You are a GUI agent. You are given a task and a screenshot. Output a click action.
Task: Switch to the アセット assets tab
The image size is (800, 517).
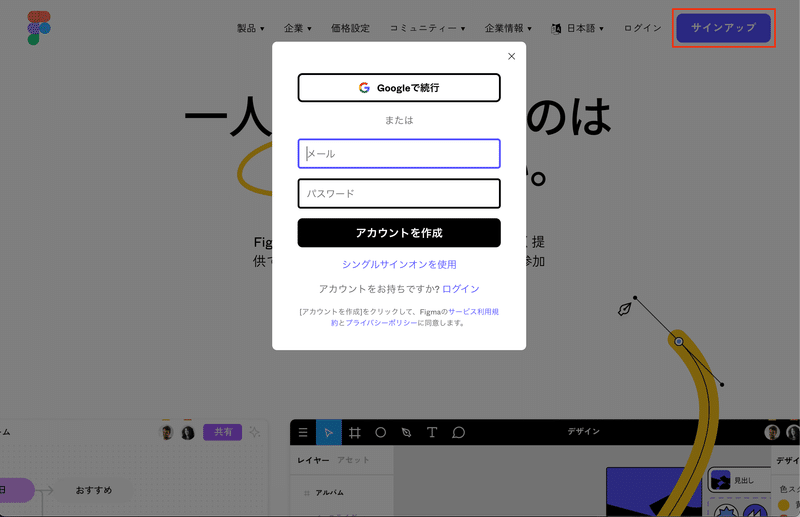353,460
